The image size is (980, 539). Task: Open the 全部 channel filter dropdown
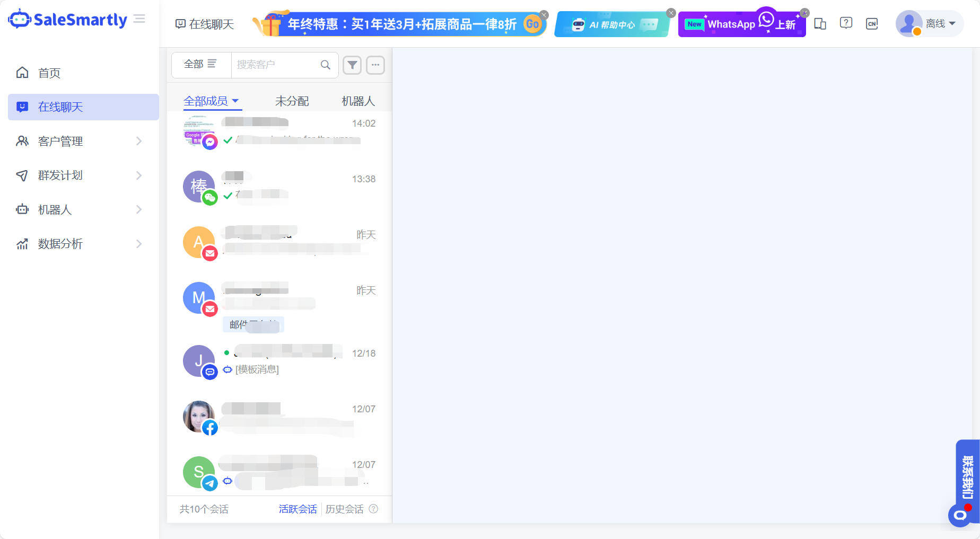point(200,65)
